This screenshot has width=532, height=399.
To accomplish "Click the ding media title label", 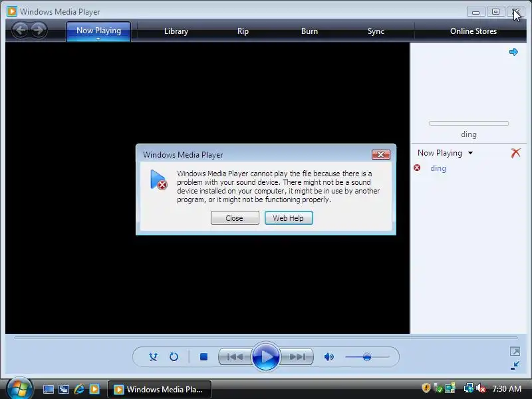I will pos(469,134).
